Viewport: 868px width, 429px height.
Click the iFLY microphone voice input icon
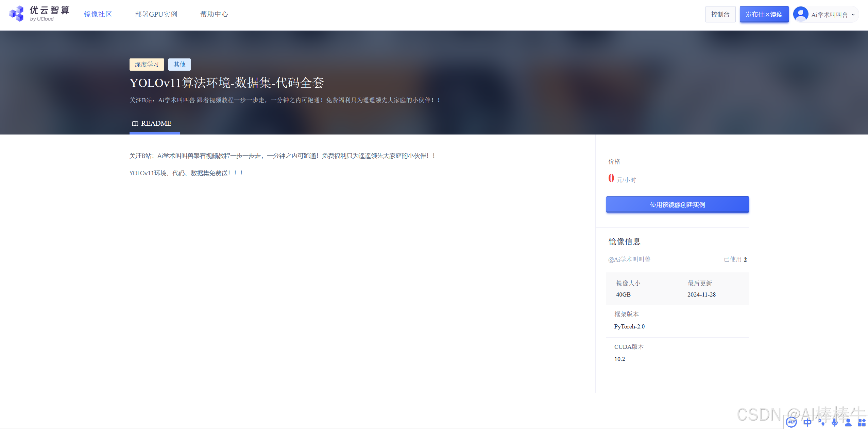pos(834,423)
